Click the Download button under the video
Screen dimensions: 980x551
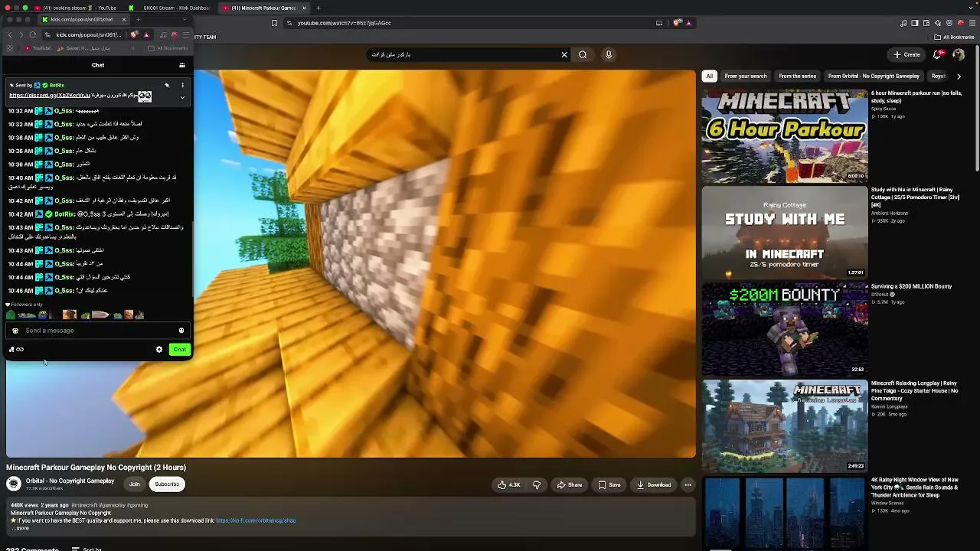[654, 484]
